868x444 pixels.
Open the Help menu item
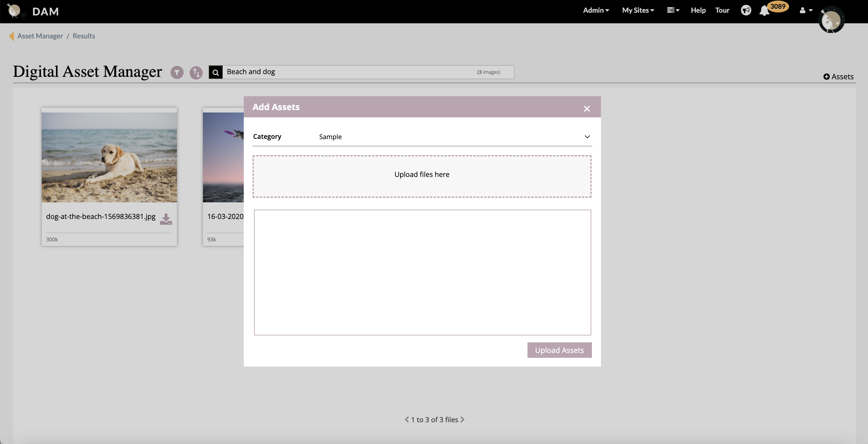point(698,11)
